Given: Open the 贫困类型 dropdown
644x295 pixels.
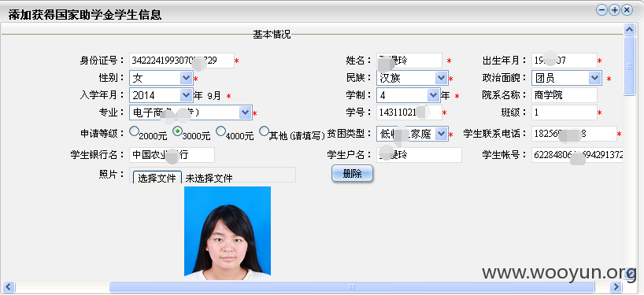Looking at the screenshot, I should click(x=412, y=134).
